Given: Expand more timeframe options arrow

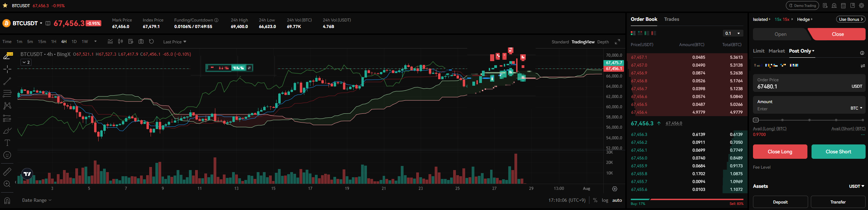Looking at the screenshot, I should tap(95, 42).
